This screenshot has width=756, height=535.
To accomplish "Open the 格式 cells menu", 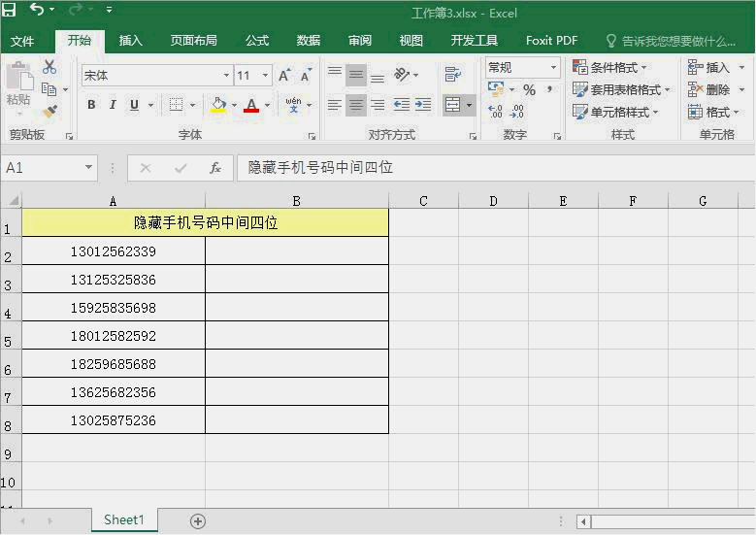I will pos(713,113).
